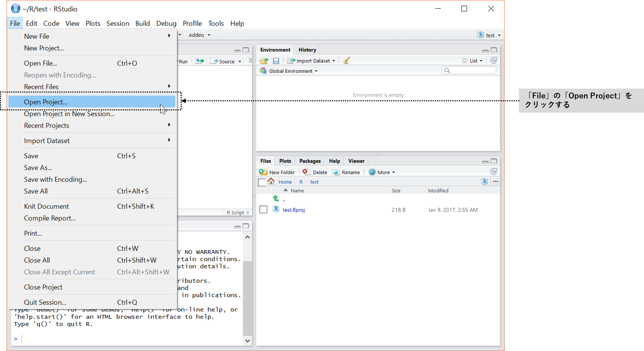The image size is (644, 351).
Task: Check the test.Rproj file checkbox
Action: (x=263, y=210)
